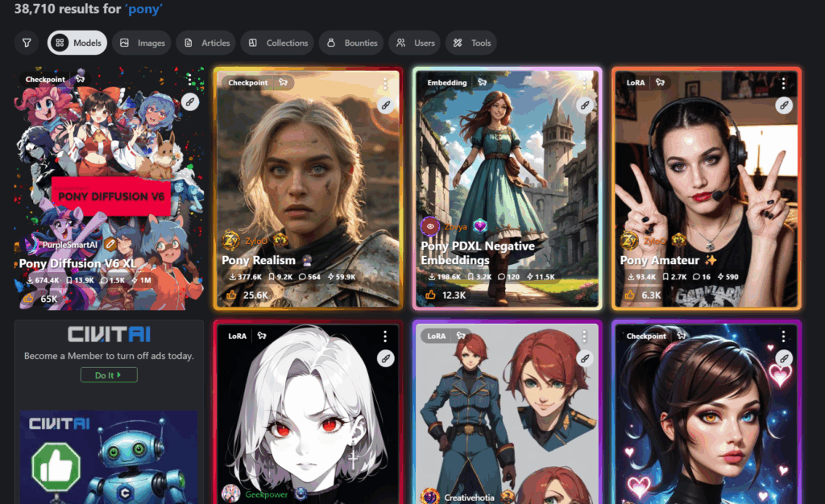
Task: Click the Civitai robot ad image
Action: [x=109, y=457]
